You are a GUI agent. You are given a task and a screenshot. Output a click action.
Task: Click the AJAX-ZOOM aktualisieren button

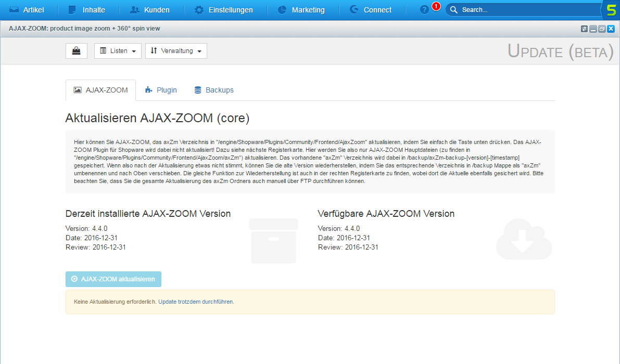(x=113, y=279)
